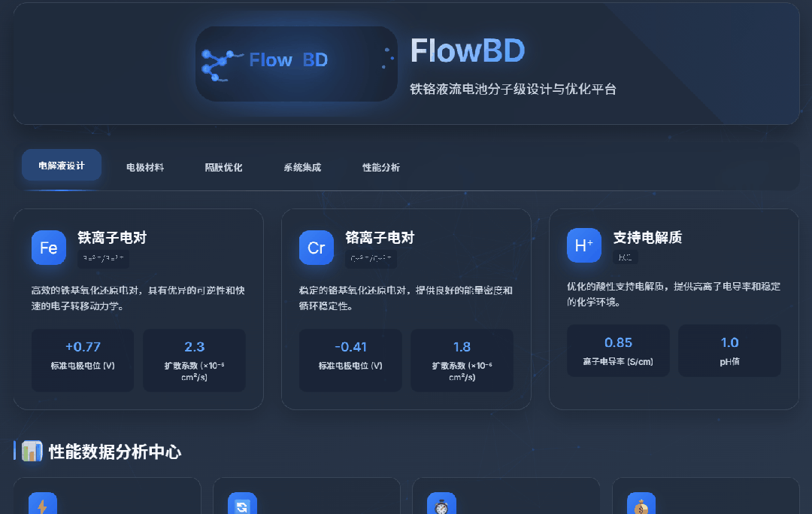Click the 铬离子电对 card title

pyautogui.click(x=380, y=238)
